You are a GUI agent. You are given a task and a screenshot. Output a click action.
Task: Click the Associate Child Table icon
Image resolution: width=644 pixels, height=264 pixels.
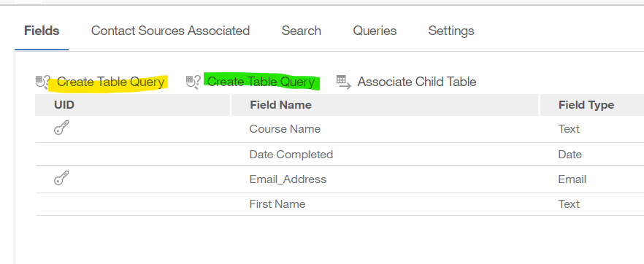click(343, 82)
